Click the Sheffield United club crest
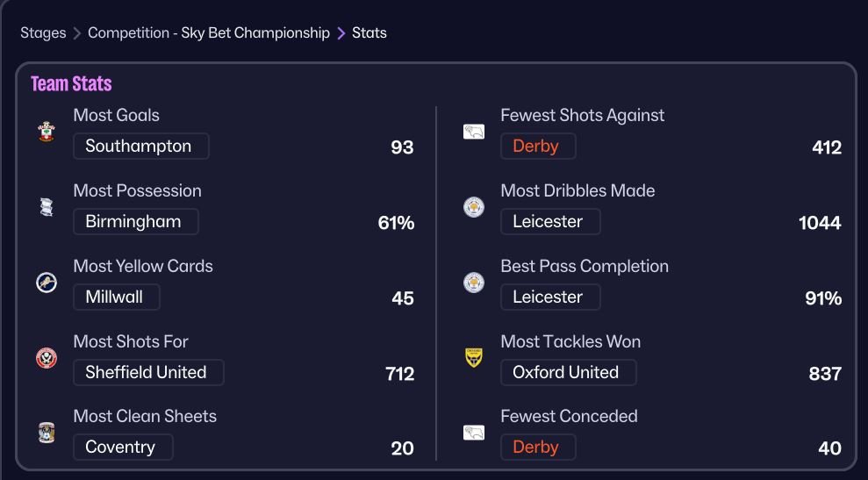The height and width of the screenshot is (480, 868). [x=47, y=358]
